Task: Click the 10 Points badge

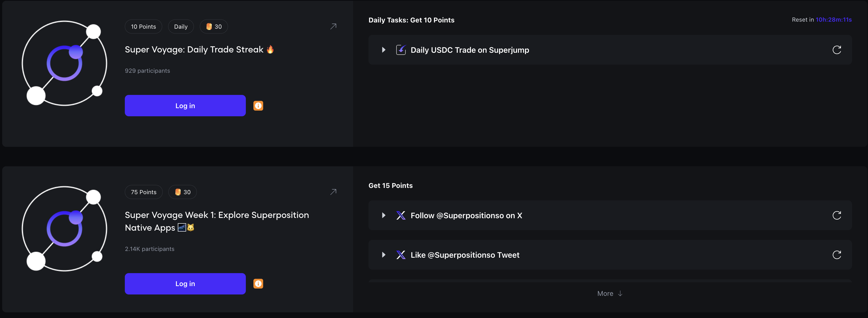Action: [143, 27]
